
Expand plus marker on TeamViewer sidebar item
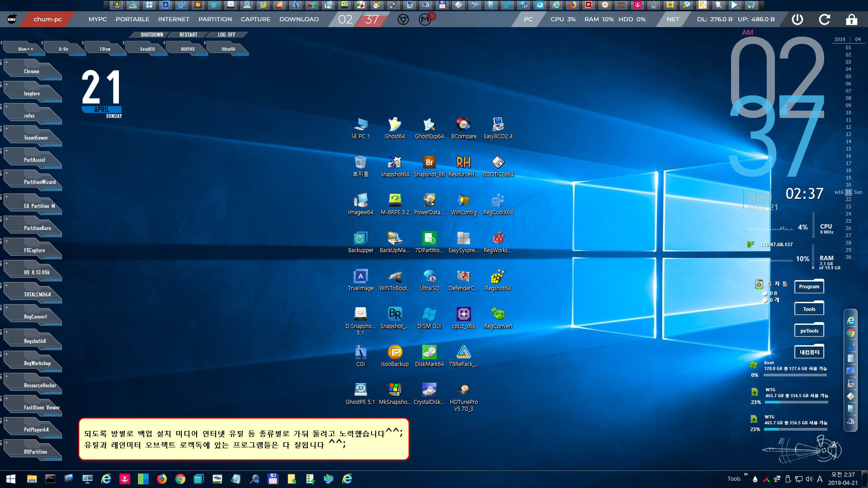tap(6, 128)
